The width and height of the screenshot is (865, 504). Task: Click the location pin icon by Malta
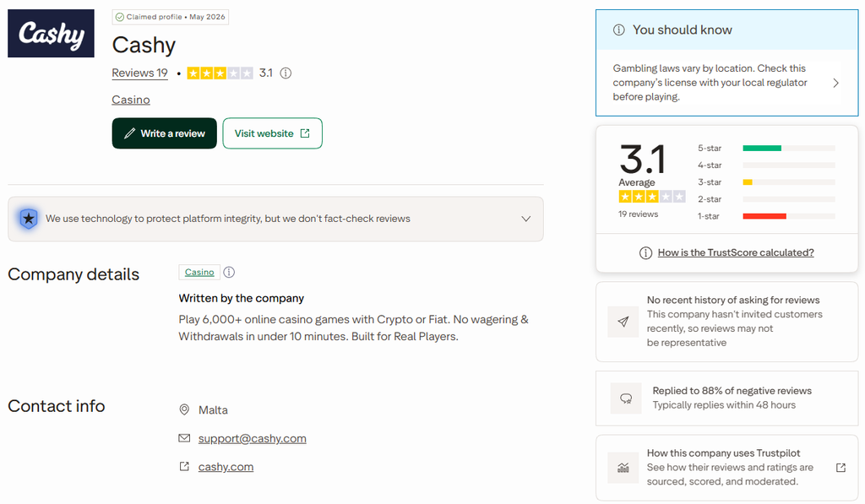point(184,409)
